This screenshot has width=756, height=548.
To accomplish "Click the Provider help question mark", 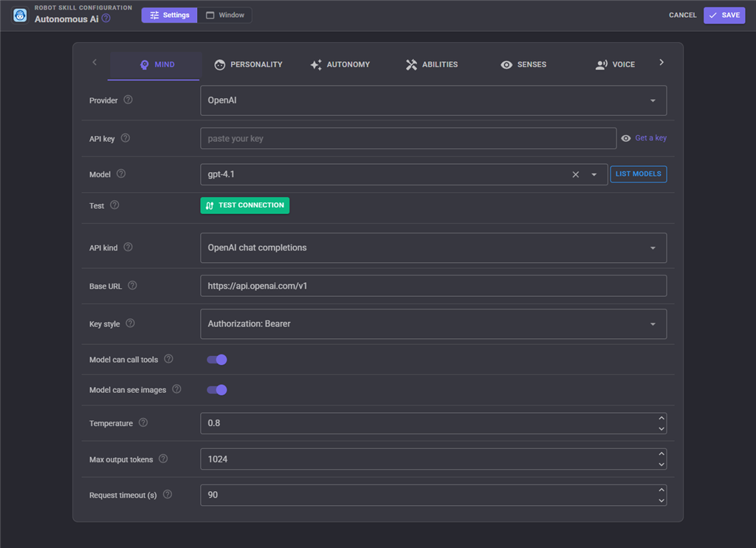I will 128,100.
